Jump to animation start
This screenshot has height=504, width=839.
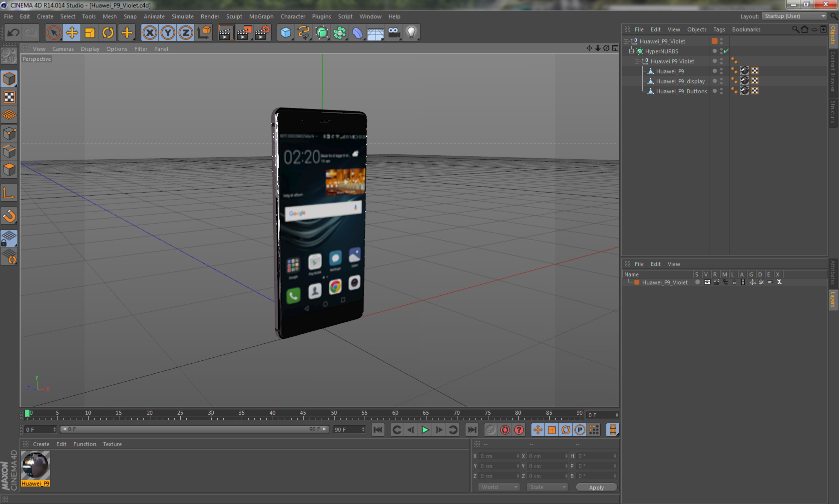pos(378,430)
